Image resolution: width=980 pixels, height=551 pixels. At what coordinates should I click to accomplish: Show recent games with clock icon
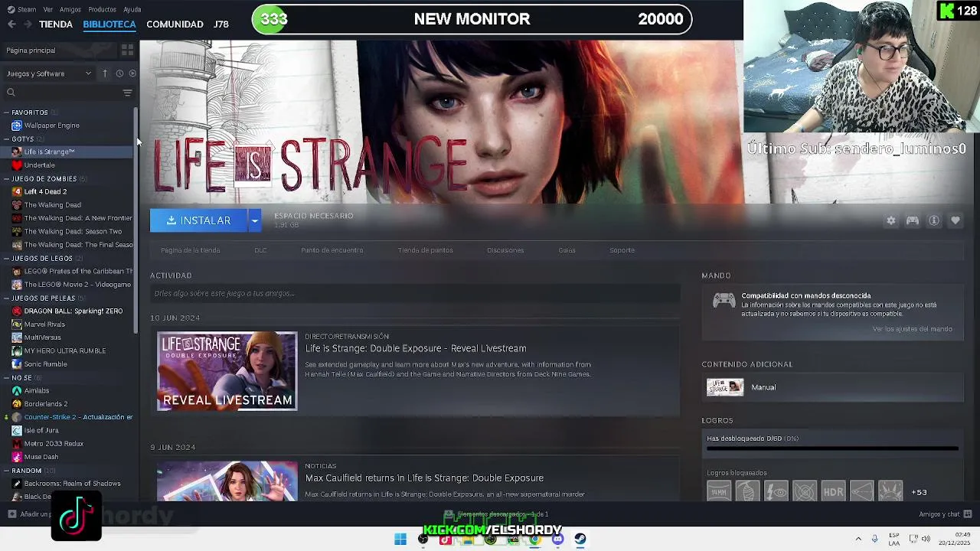119,73
